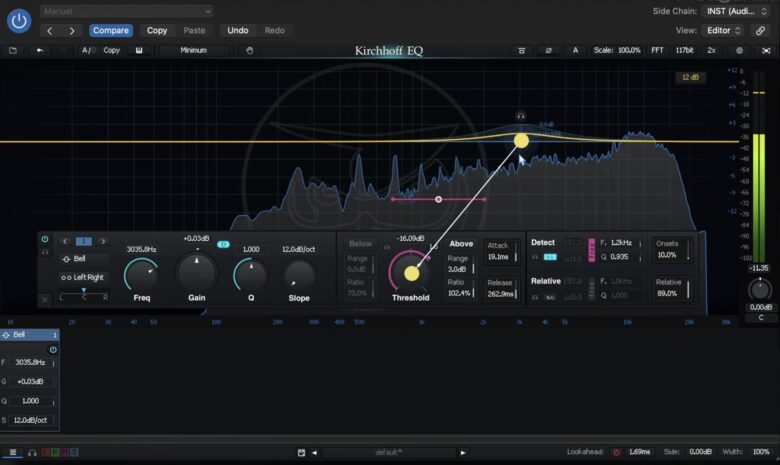Image resolution: width=780 pixels, height=465 pixels.
Task: Click the yellow Threshold knob
Action: coord(411,273)
